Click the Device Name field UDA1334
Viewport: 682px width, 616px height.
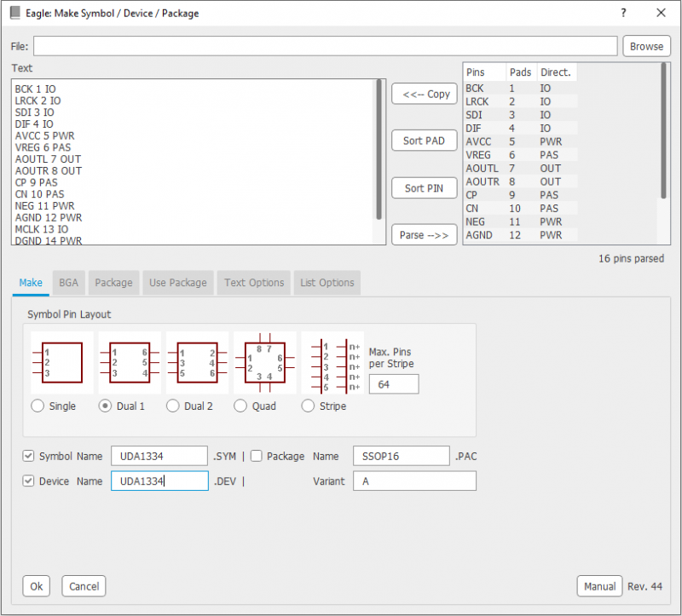(159, 481)
